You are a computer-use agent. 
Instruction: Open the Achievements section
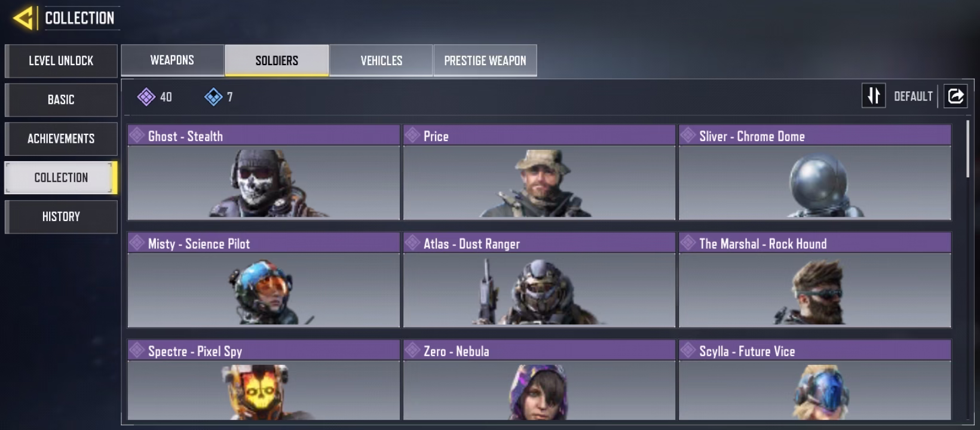61,139
